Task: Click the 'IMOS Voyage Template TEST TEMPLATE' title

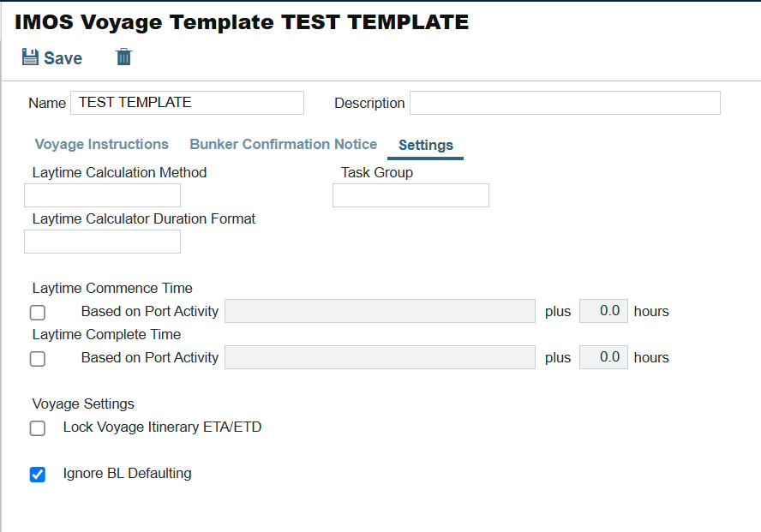Action: 242,22
